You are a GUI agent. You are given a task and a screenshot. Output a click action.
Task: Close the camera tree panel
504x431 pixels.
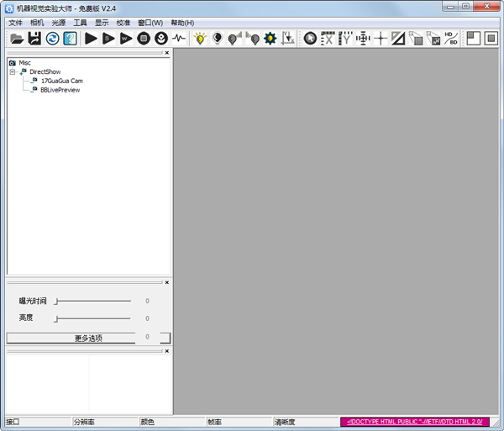[167, 53]
